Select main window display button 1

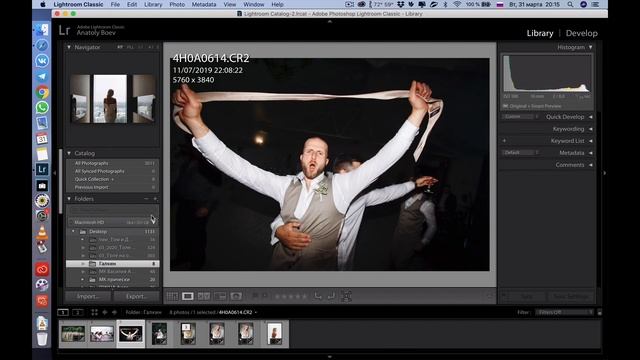click(63, 312)
